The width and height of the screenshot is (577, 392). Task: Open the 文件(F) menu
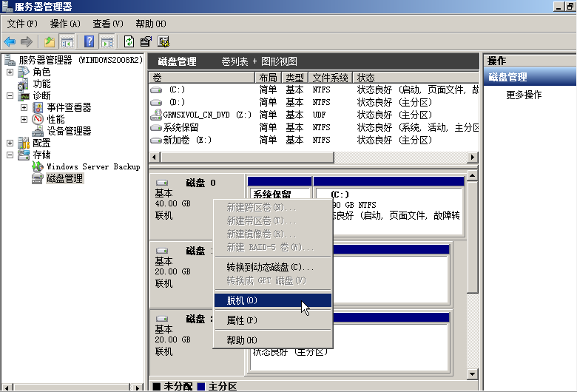(22, 24)
